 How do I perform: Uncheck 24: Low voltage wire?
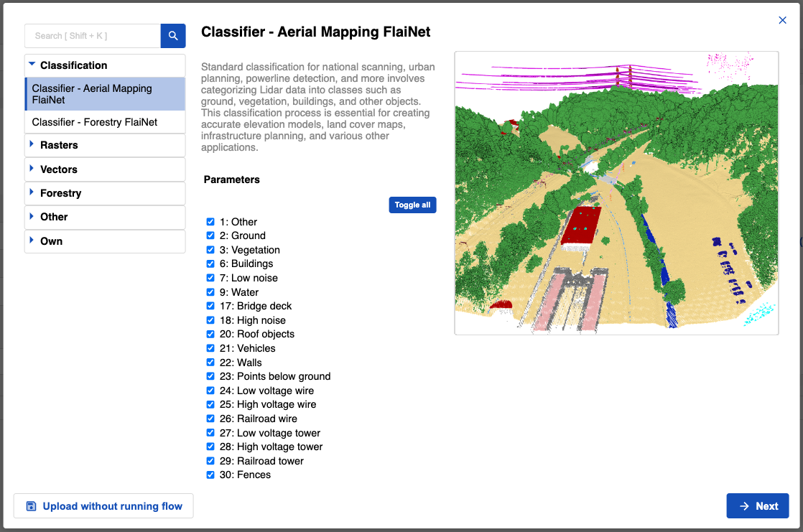[210, 391]
